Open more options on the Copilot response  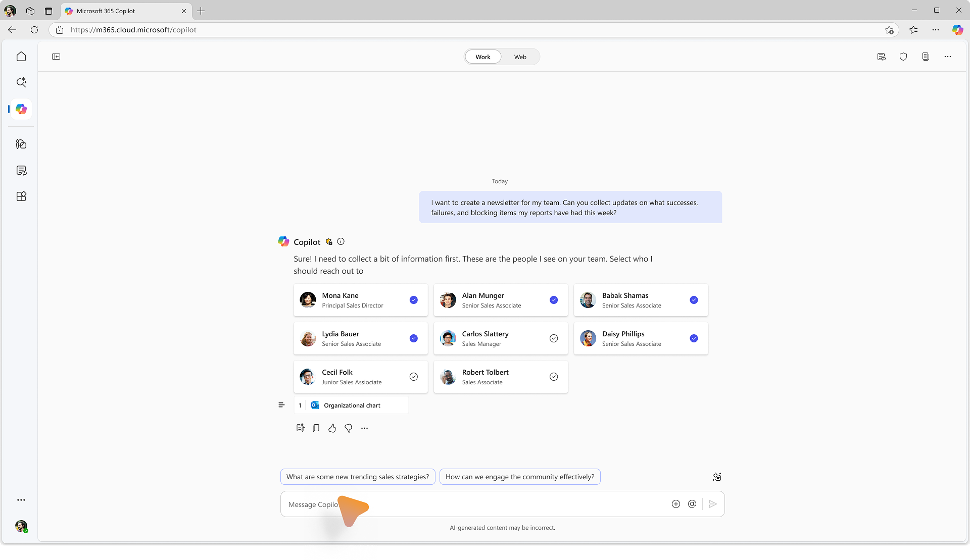(365, 428)
